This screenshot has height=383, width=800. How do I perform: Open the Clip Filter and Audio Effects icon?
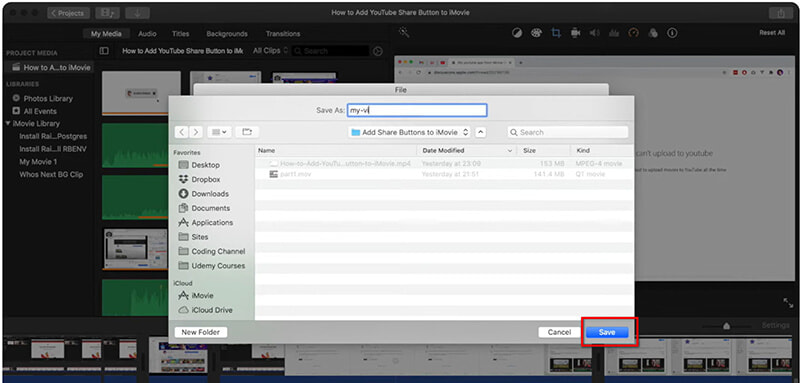[x=653, y=33]
